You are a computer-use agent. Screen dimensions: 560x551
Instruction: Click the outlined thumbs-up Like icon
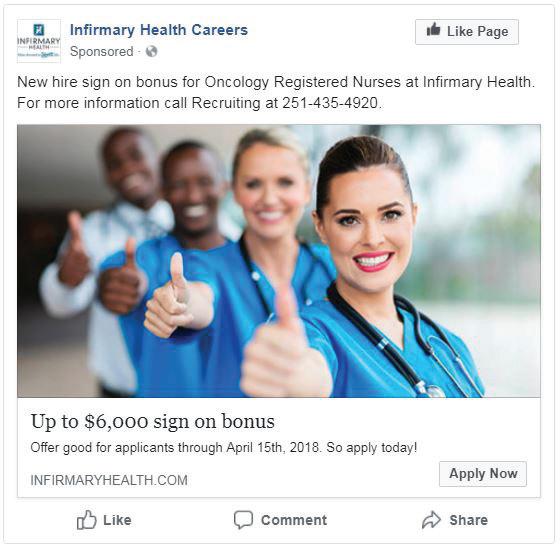point(87,520)
